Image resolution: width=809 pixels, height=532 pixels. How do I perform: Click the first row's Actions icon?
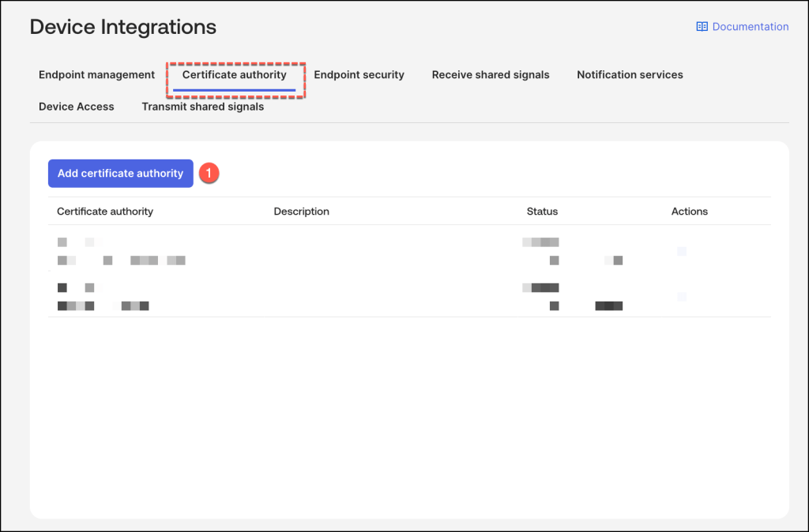click(x=682, y=251)
